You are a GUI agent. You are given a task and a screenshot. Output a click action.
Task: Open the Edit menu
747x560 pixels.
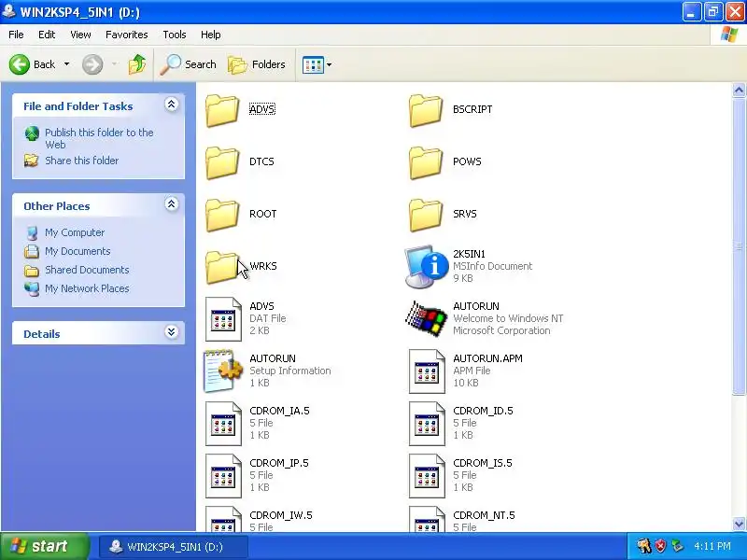click(47, 35)
